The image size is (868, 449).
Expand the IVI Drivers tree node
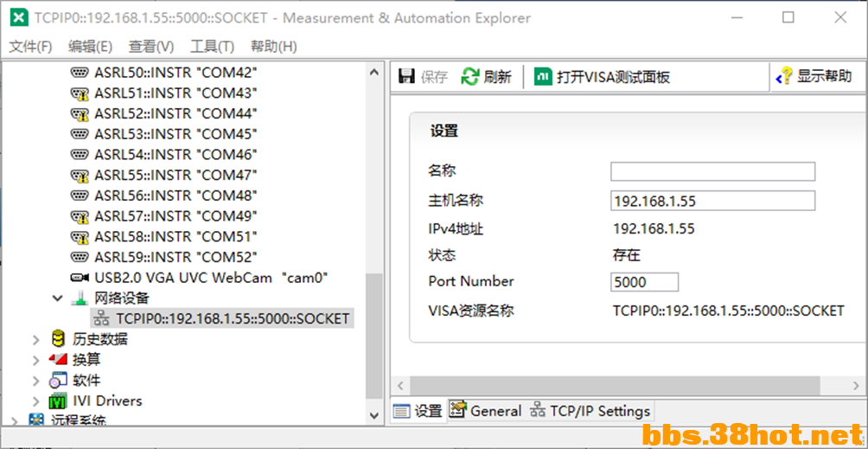[x=36, y=401]
